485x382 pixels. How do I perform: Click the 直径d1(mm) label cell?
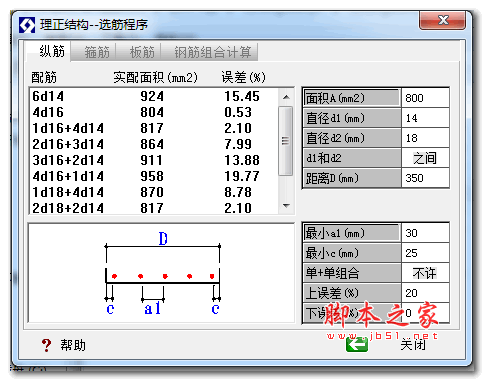point(352,118)
